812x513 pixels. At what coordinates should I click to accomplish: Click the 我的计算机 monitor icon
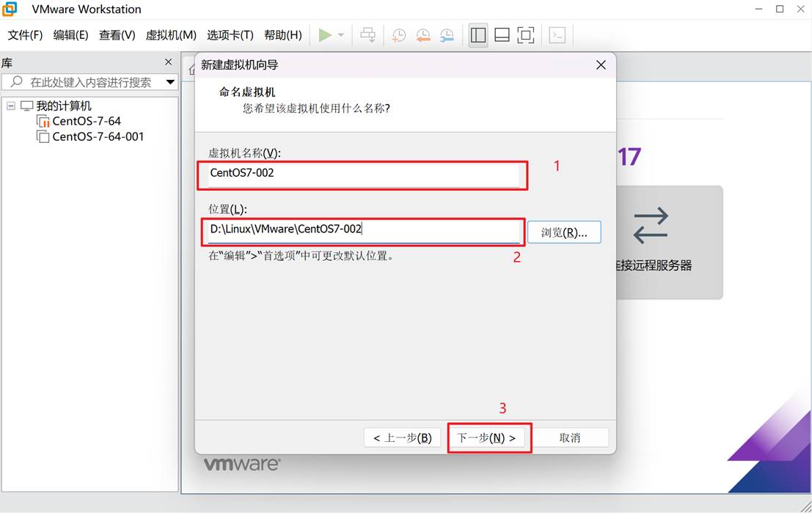click(27, 106)
